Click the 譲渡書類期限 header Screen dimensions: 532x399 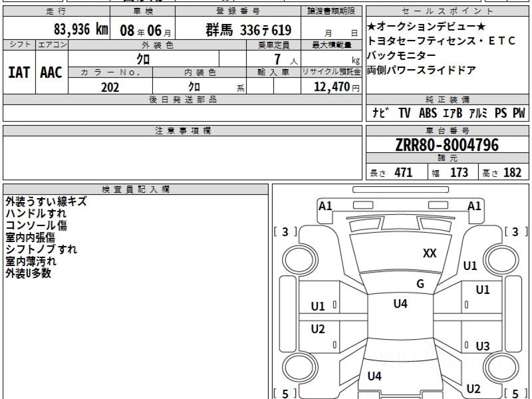click(x=332, y=12)
